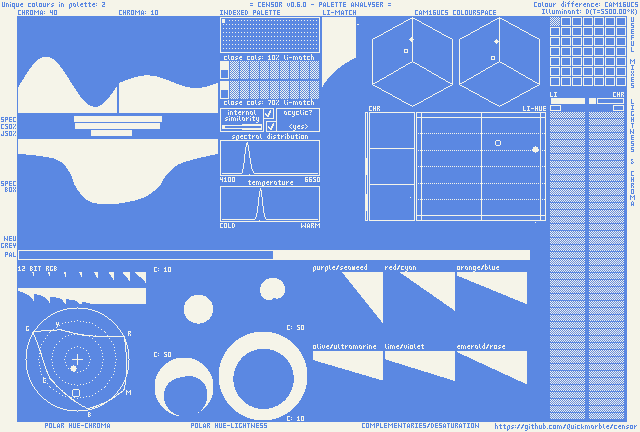Toggle the upper checkbox beside internal similarity
The height and width of the screenshot is (432, 640).
point(269,114)
